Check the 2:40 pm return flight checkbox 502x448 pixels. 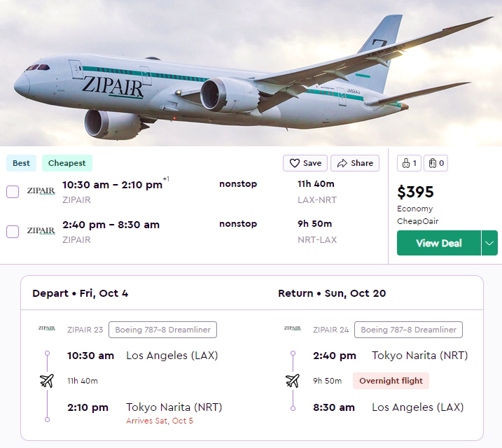[x=13, y=232]
